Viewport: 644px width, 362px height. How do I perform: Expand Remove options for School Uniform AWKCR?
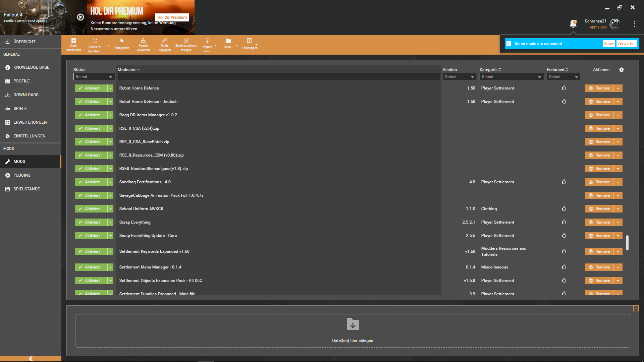click(618, 209)
